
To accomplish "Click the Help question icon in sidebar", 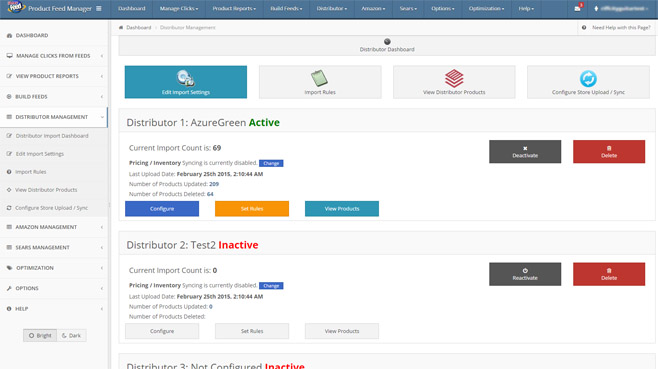I will click(9, 309).
